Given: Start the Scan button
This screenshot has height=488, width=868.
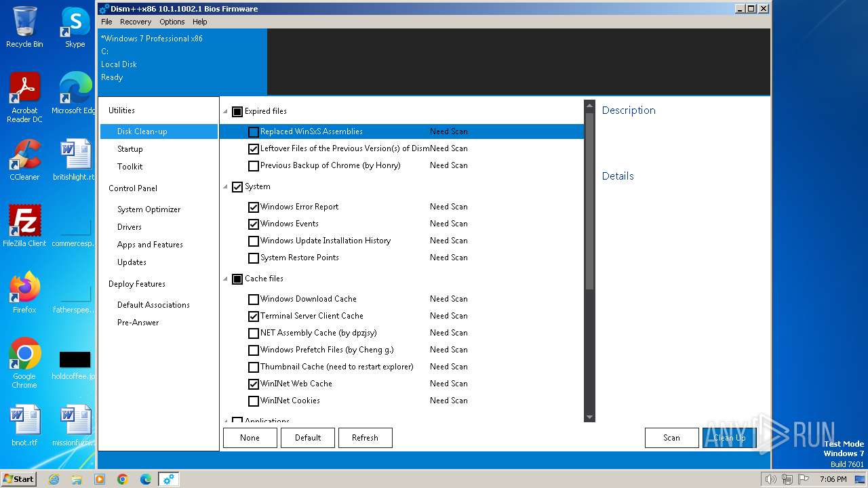Looking at the screenshot, I should [672, 438].
